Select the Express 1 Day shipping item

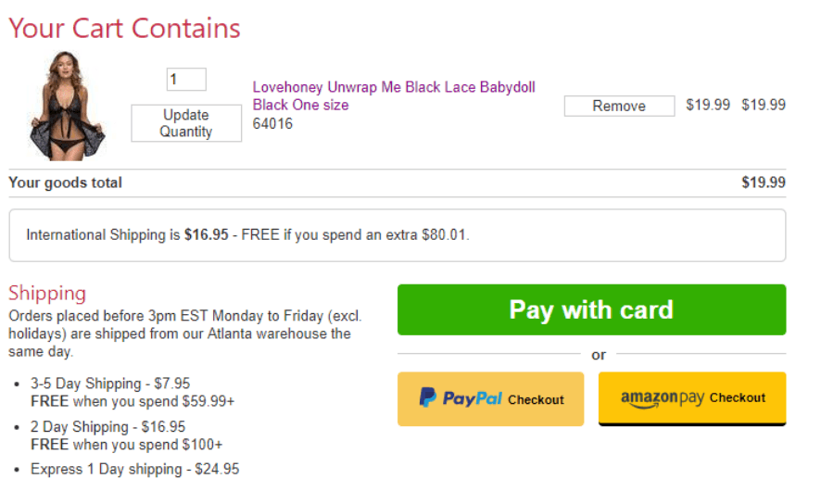(x=134, y=470)
